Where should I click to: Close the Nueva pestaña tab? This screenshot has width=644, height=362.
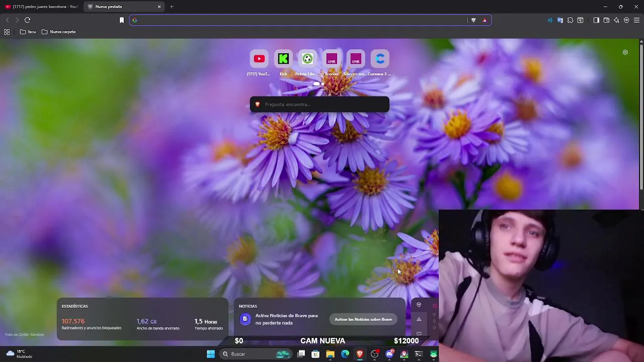159,7
